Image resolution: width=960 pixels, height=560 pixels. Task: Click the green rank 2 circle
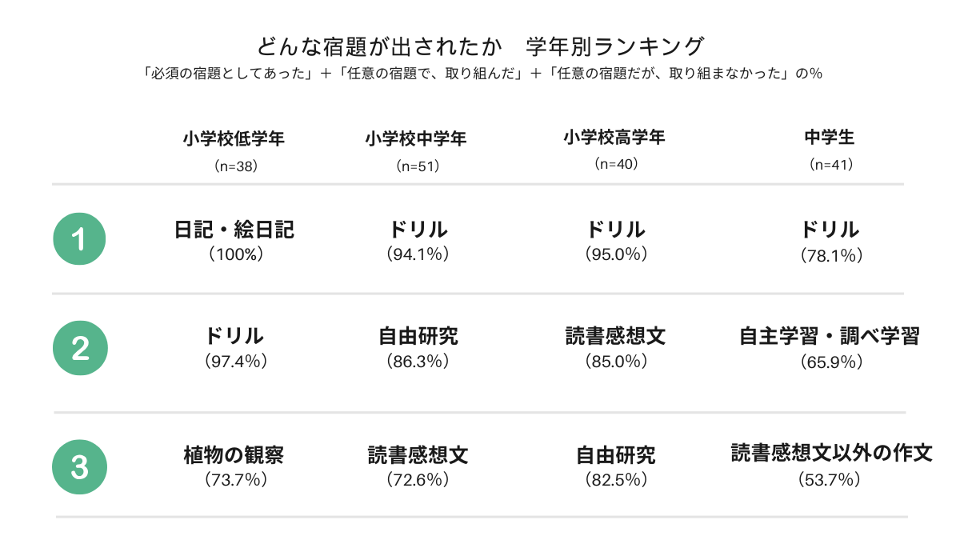click(80, 350)
